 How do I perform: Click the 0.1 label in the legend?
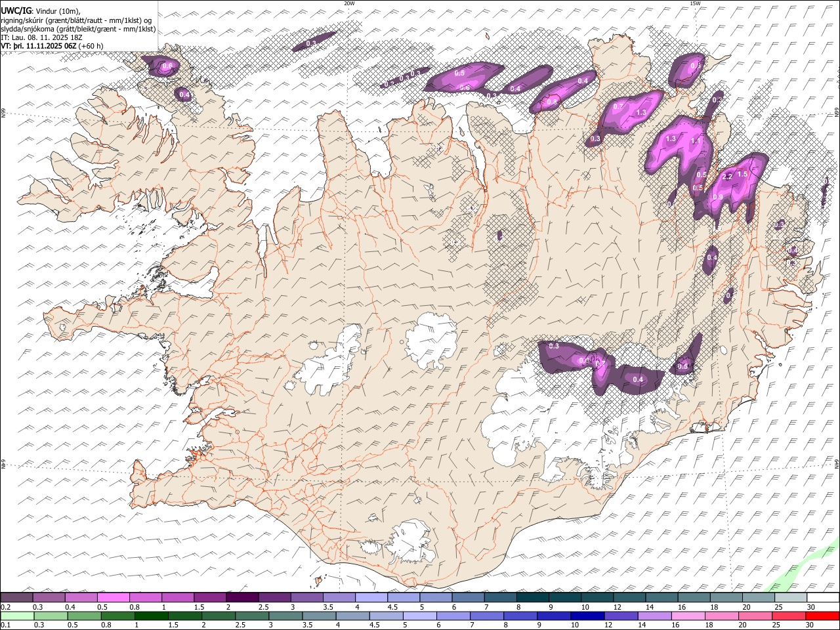(6, 625)
